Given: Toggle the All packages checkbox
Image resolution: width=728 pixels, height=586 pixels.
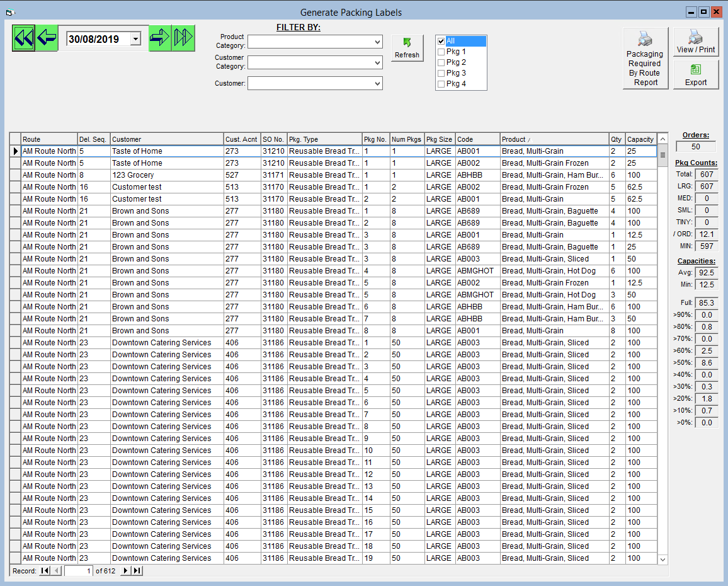Looking at the screenshot, I should 441,41.
